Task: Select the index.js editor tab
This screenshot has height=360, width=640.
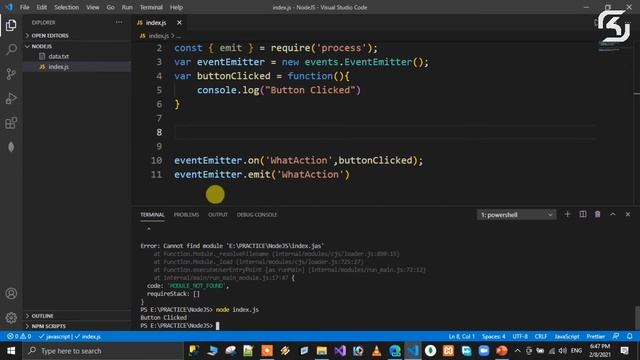Action: point(156,22)
